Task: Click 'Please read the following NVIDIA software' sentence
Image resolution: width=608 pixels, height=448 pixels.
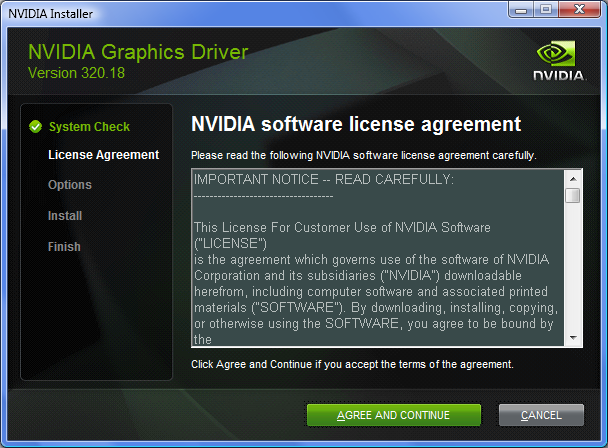Action: point(363,156)
